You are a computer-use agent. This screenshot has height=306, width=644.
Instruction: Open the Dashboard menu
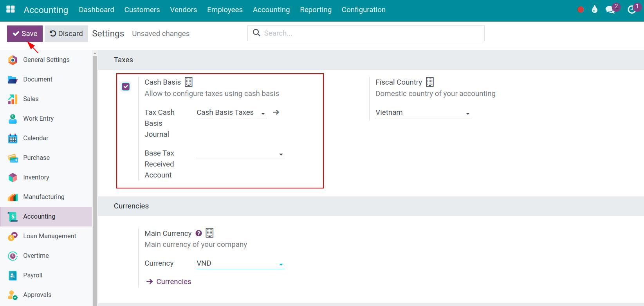click(x=96, y=10)
